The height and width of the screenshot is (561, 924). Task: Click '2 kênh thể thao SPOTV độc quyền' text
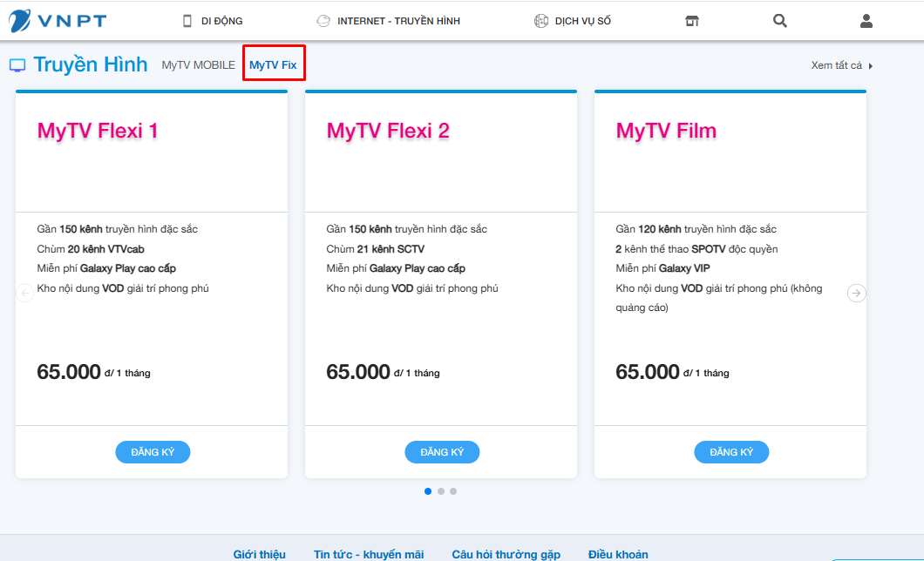[x=696, y=249]
